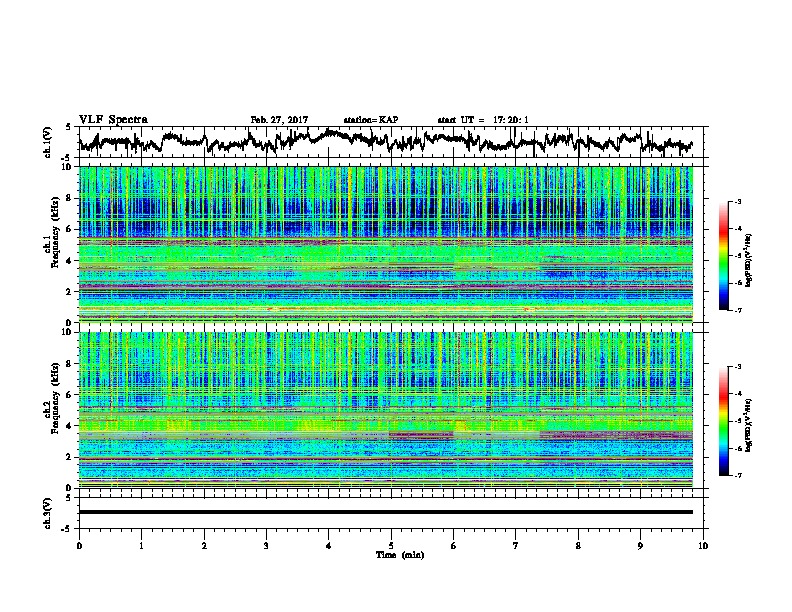Click the ch.2 color scale bar
The width and height of the screenshot is (792, 612).
723,421
